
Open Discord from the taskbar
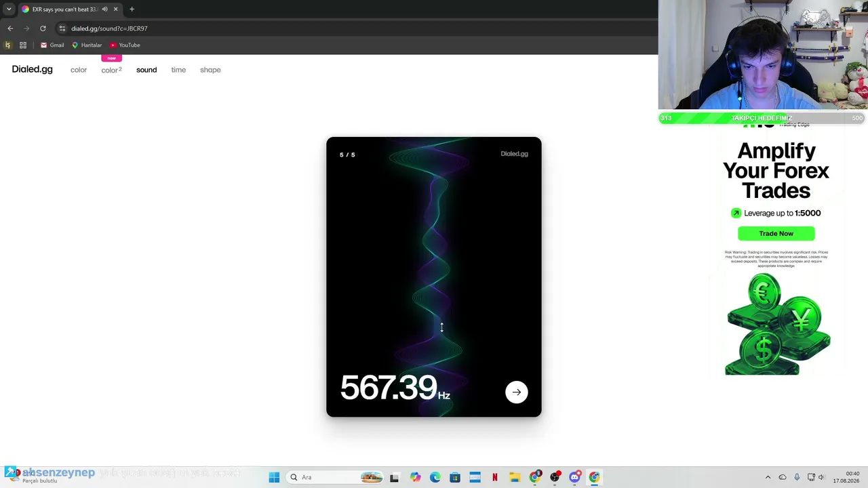point(574,477)
